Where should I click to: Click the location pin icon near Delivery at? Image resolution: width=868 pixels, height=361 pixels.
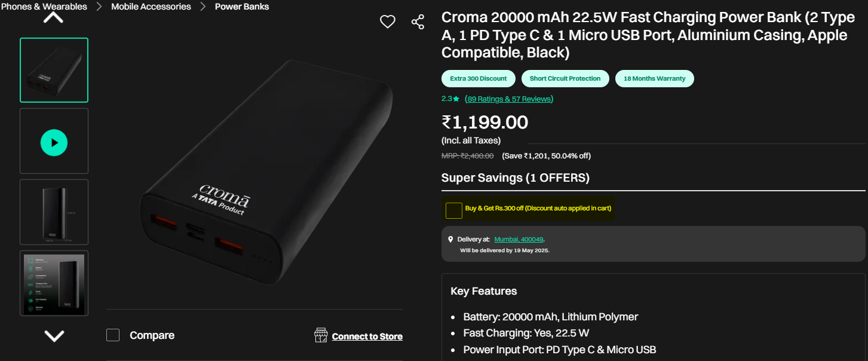[x=451, y=239]
